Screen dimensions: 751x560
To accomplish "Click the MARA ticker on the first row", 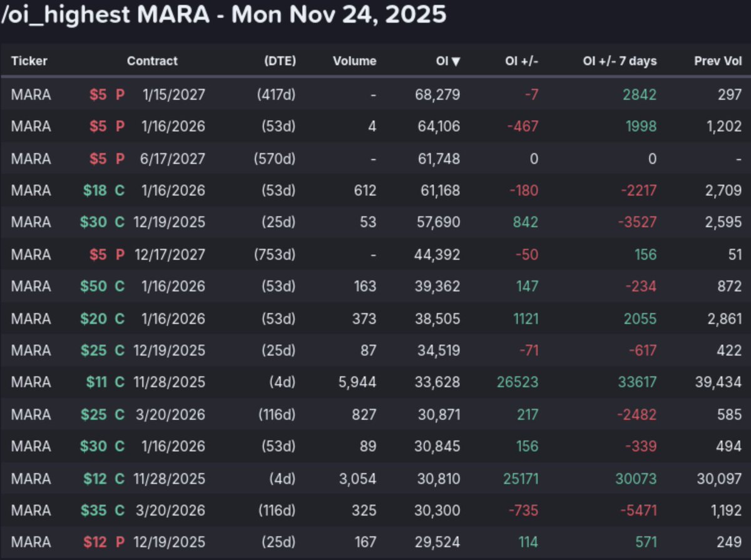I will 31,94.
